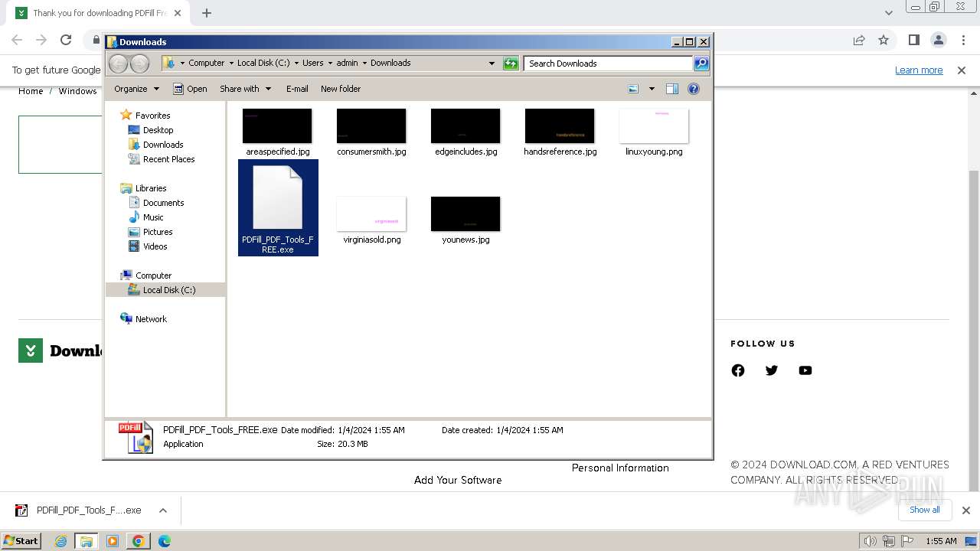
Task: Open a new Chrome tab
Action: [x=207, y=13]
